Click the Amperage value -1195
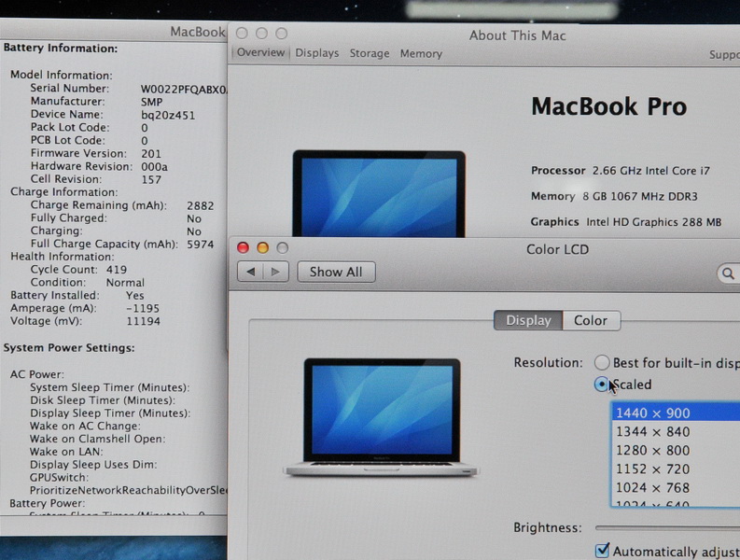Viewport: 740px width, 560px height. (143, 308)
